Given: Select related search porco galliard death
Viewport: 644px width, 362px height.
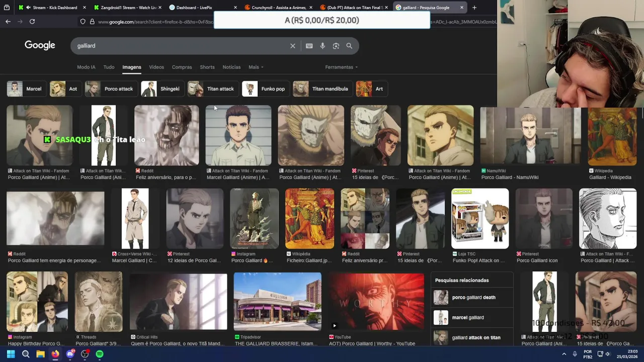Looking at the screenshot, I should point(473,298).
